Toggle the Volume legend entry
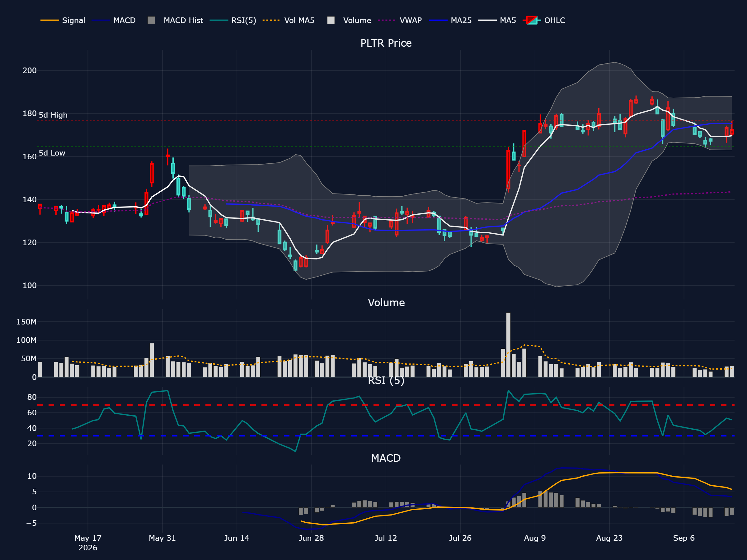 [350, 20]
